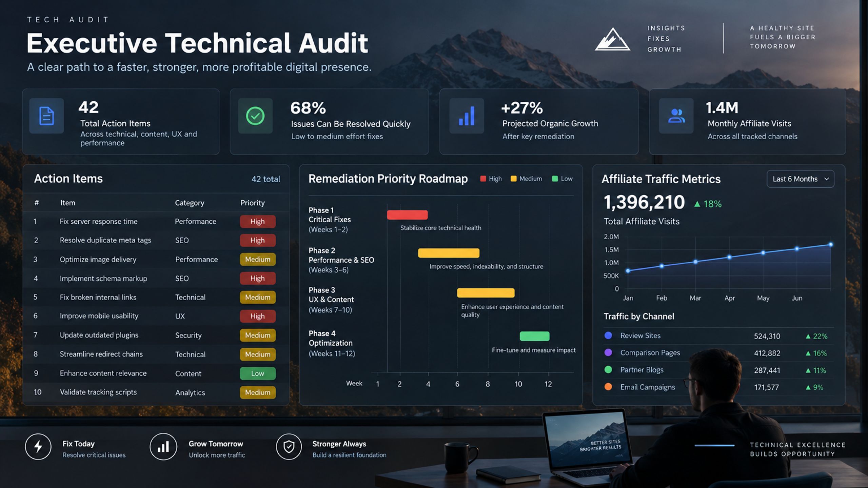Open the Last 6 Months dropdown
Viewport: 868px width, 488px height.
(x=801, y=179)
